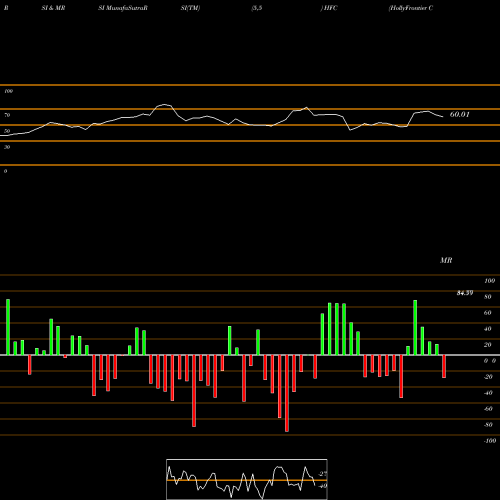Screen dimensions: 500x500
Task: Click the -40 label on the MR axis
Action: tap(488, 393)
